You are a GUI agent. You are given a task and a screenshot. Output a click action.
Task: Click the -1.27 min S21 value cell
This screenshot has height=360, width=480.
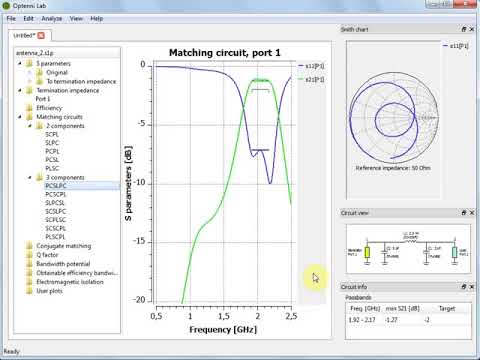coord(391,320)
